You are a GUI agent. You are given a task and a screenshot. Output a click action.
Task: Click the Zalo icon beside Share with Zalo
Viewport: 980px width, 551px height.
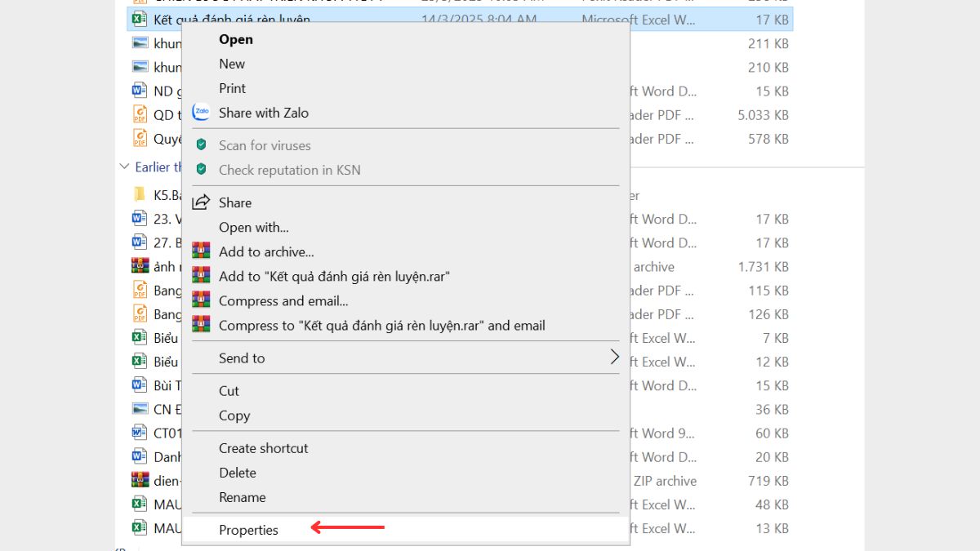pyautogui.click(x=201, y=113)
